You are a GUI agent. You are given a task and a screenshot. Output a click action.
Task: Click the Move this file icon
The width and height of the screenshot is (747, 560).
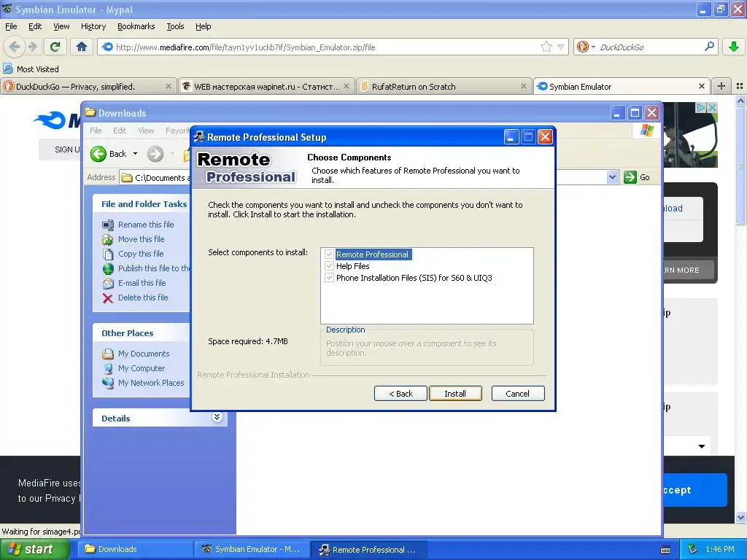[x=108, y=239]
